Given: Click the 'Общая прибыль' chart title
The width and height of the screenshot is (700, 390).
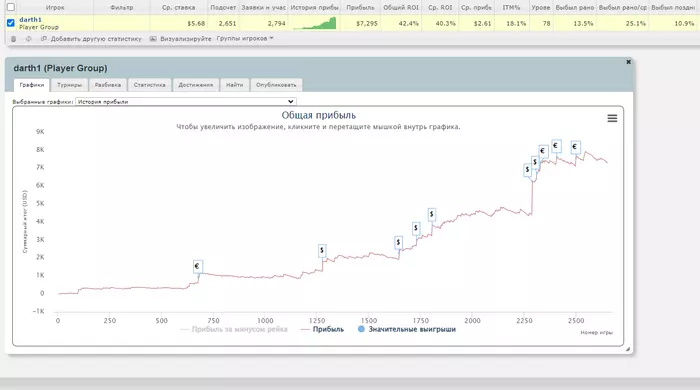Looking at the screenshot, I should click(318, 115).
